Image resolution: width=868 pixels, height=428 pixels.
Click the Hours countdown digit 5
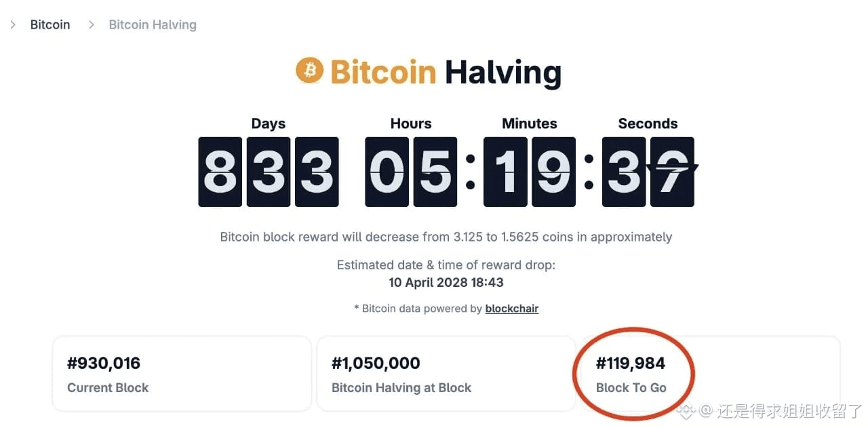435,172
